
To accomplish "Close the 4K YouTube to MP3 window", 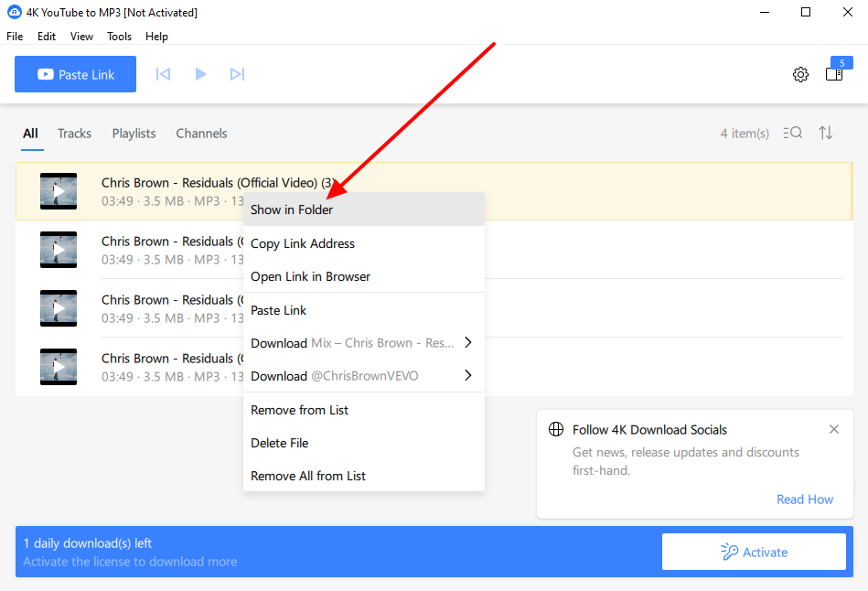I will (x=848, y=12).
